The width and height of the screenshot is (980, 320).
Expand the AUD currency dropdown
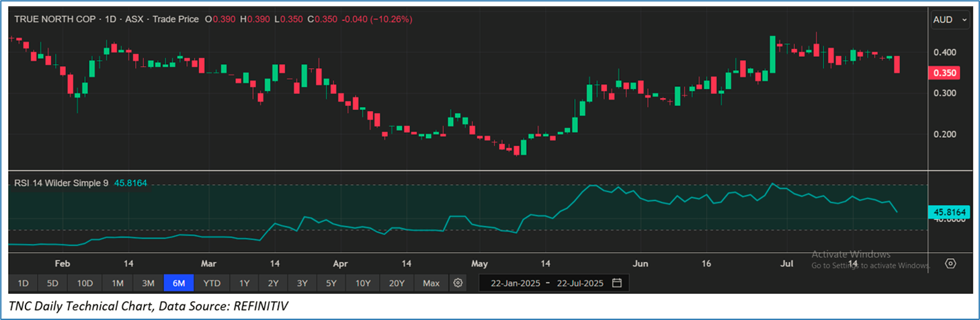950,20
